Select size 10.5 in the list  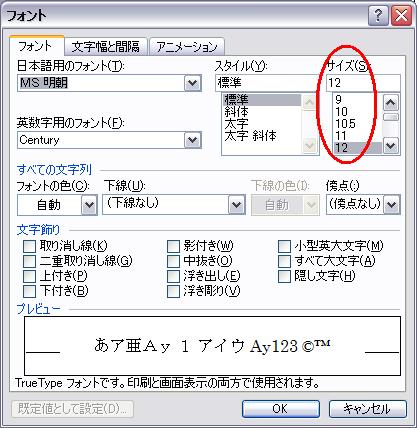click(x=357, y=124)
